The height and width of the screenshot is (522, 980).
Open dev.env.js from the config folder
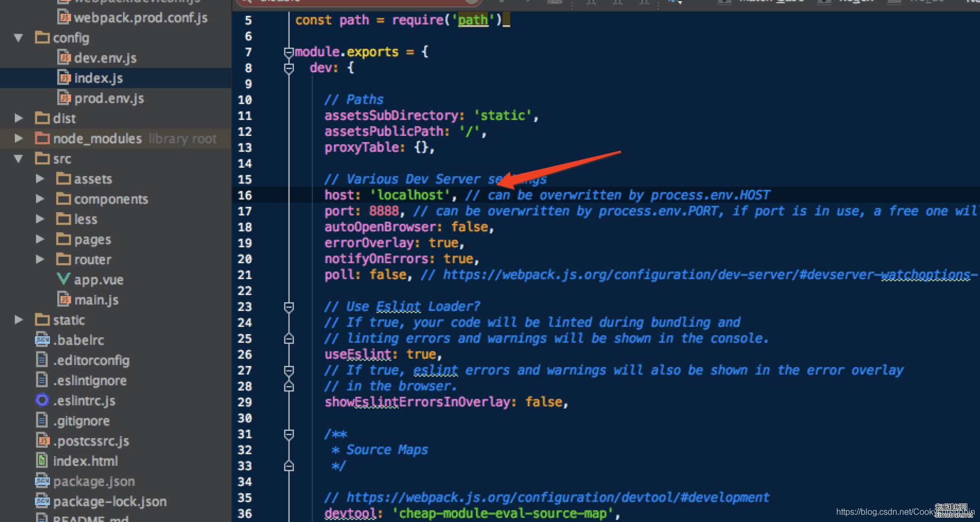105,58
